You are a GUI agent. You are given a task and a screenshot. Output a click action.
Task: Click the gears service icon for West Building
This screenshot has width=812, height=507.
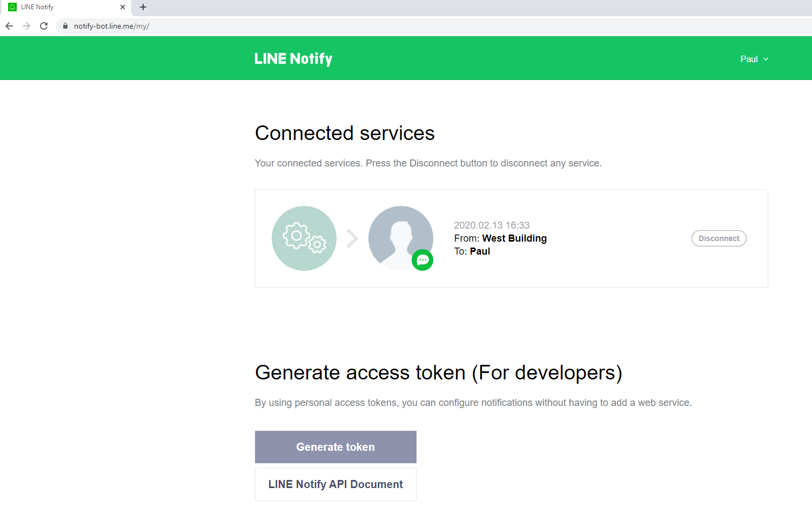304,238
